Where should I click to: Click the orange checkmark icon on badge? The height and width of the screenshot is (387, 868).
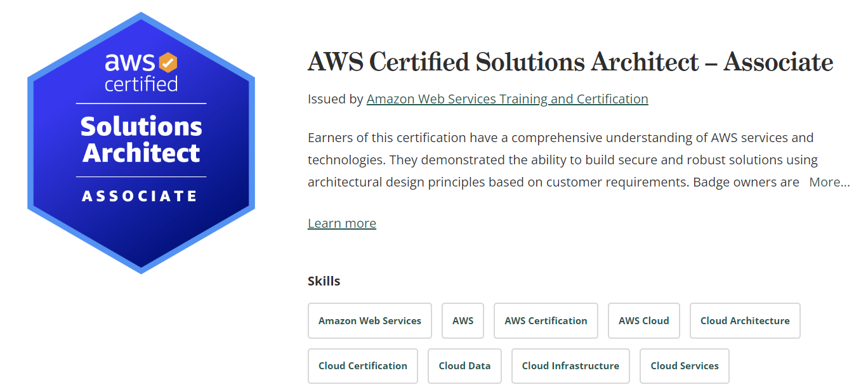168,63
